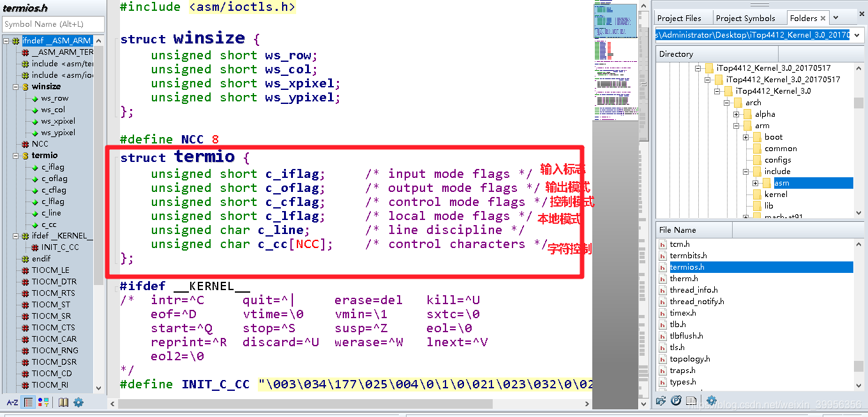This screenshot has height=417, width=868.
Task: Click the member icon beside ws_row
Action: click(35, 98)
